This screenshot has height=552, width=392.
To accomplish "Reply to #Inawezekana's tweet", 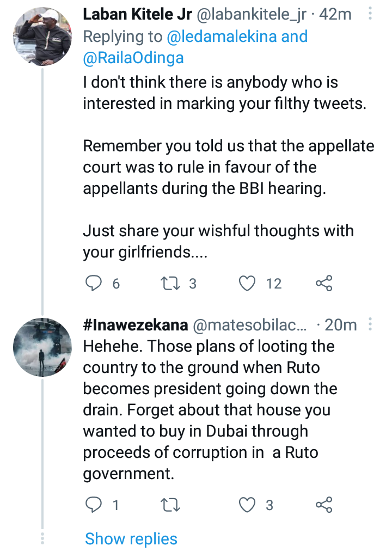I will pyautogui.click(x=94, y=505).
